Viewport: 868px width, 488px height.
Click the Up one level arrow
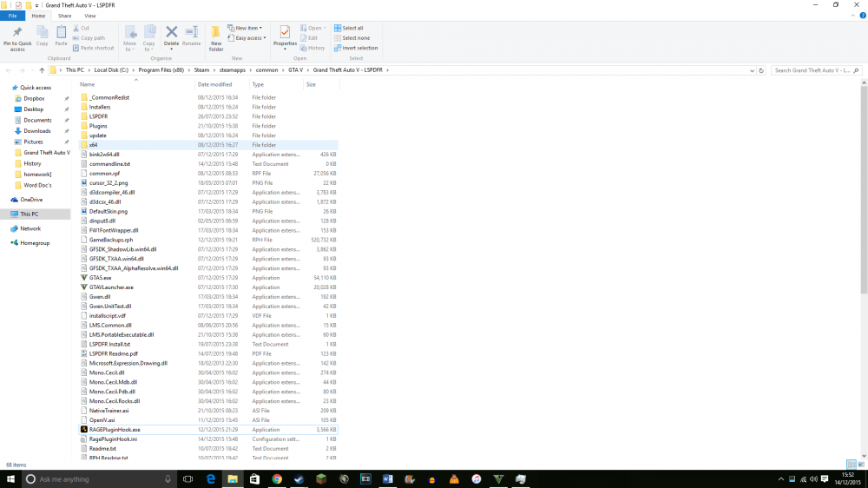click(42, 70)
